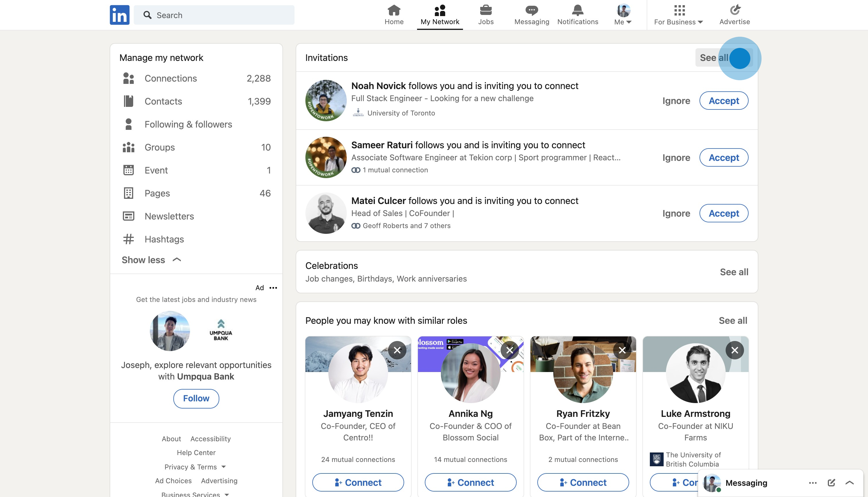Go to Jobs briefcase icon
This screenshot has height=497, width=868.
pos(486,11)
